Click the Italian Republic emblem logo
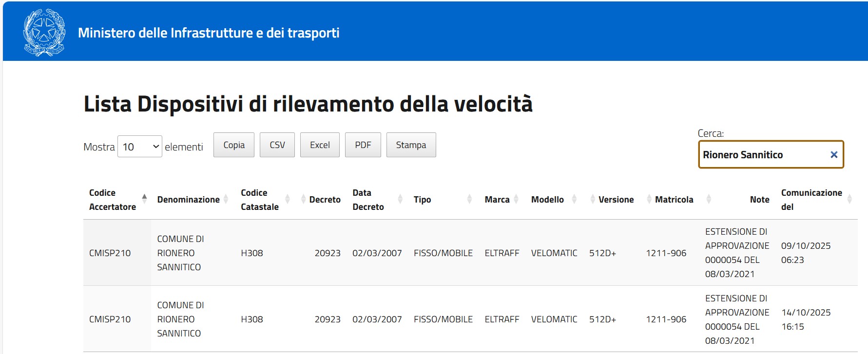The width and height of the screenshot is (868, 354). tap(44, 33)
